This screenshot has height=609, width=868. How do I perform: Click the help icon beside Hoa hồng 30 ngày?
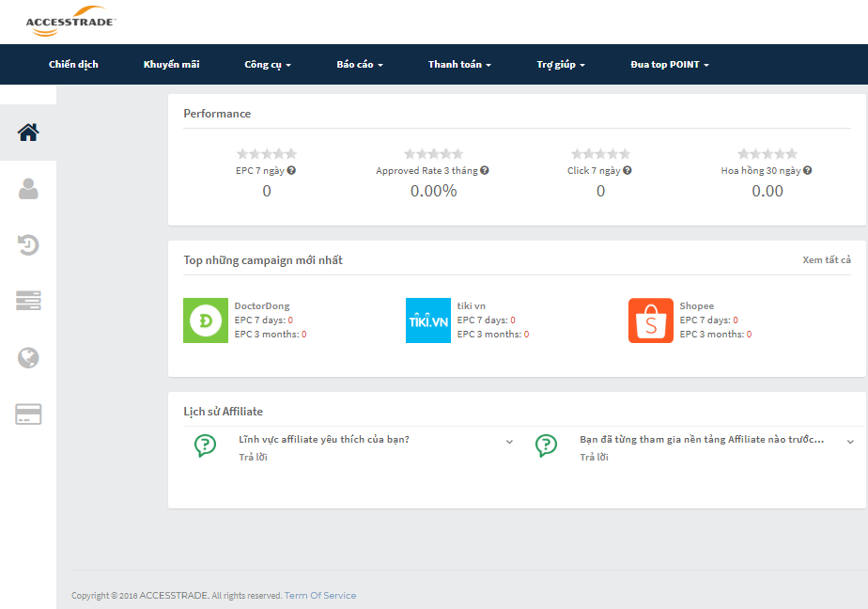coord(808,171)
